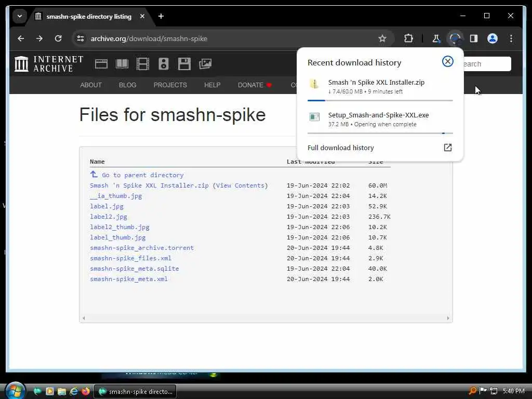Screen dimensions: 532x399
Task: Go forward in browser history
Action: [39, 38]
